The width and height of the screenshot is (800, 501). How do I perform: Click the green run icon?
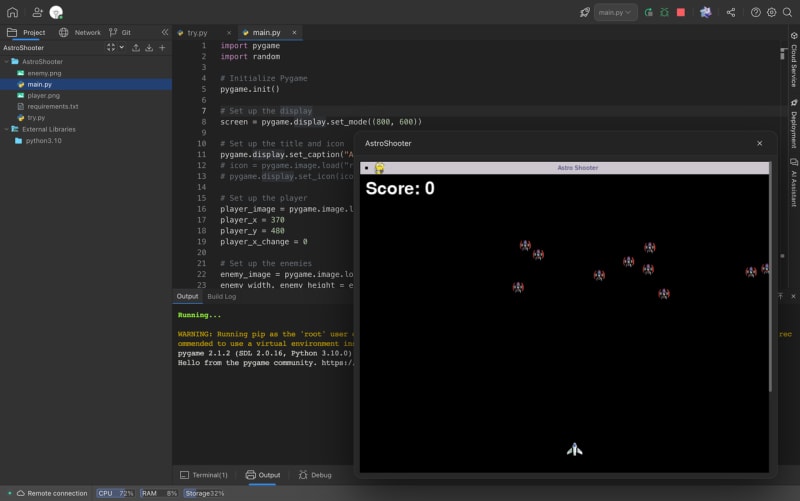(x=648, y=12)
